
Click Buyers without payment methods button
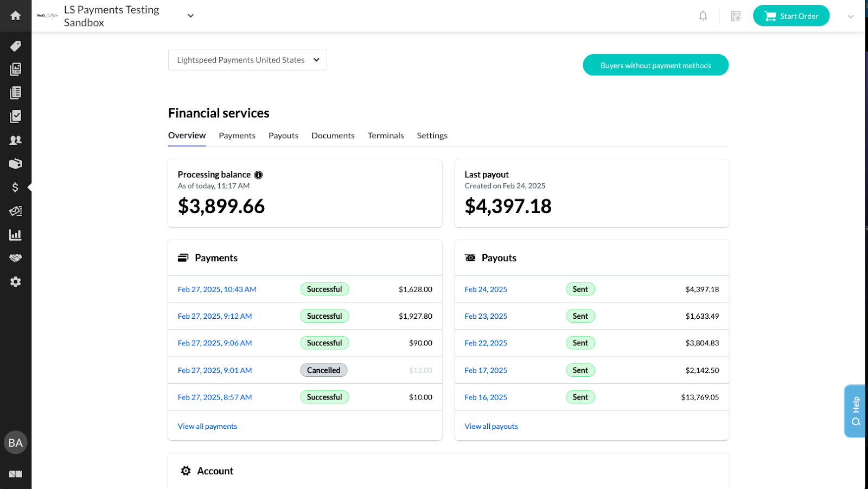coord(655,65)
